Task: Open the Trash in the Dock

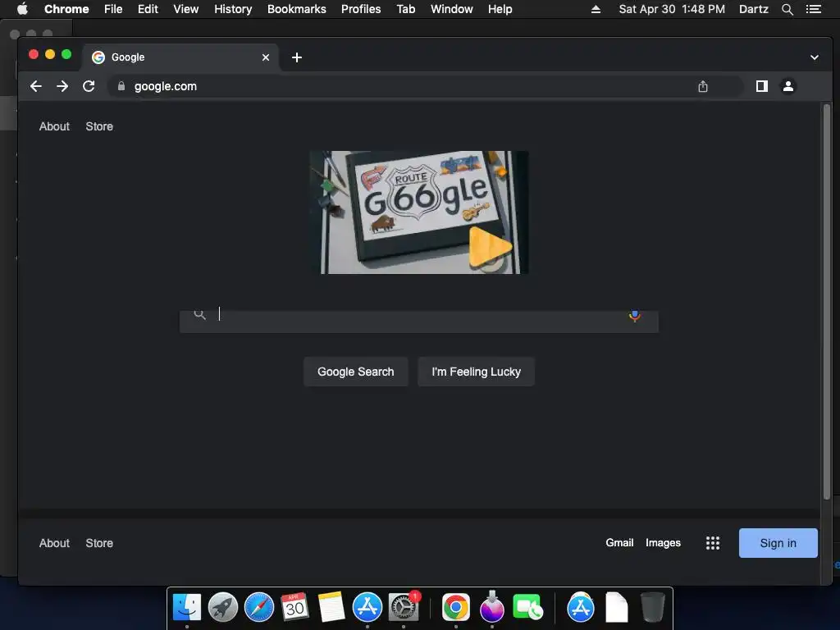Action: [x=652, y=608]
